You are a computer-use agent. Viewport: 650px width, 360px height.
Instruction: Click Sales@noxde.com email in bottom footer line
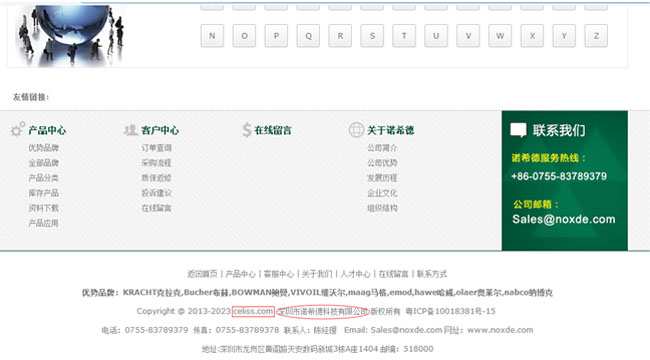[x=406, y=330]
